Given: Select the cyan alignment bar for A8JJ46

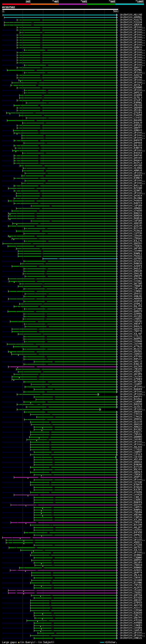Looking at the screenshot, I should 60,15.
